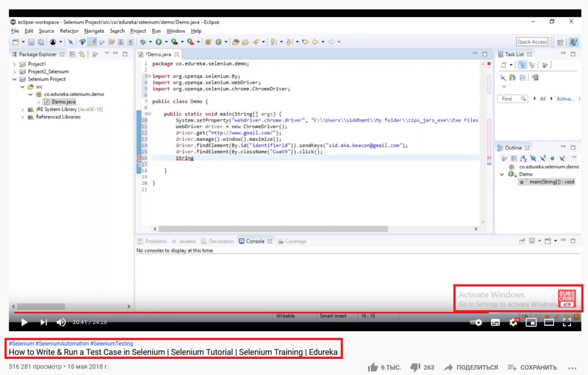Screen dimensions: 588x375
Task: Click the Open Task folder icon
Action: 245,42
